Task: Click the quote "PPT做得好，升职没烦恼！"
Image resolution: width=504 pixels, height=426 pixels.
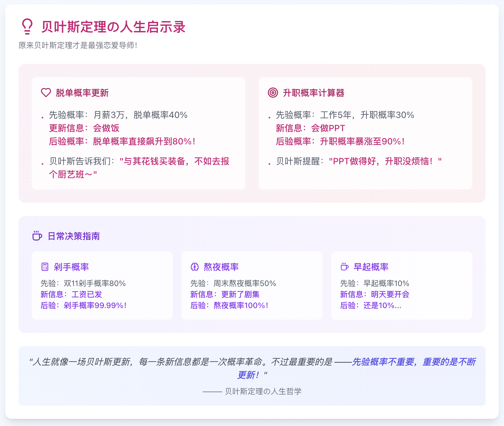Action: point(385,161)
